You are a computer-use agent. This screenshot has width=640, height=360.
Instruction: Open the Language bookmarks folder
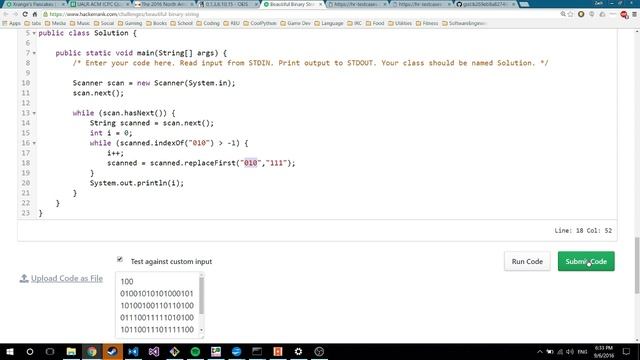[329, 23]
